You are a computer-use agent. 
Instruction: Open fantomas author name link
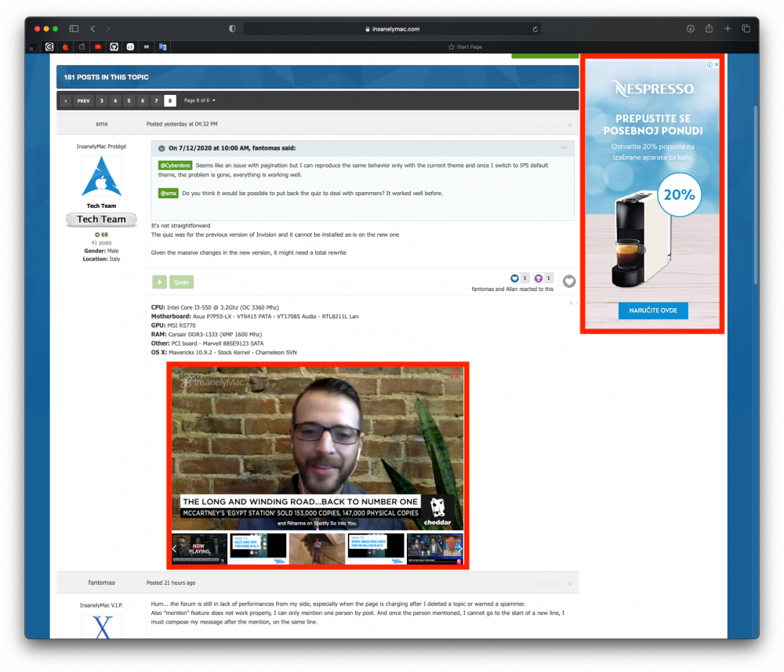tap(101, 583)
